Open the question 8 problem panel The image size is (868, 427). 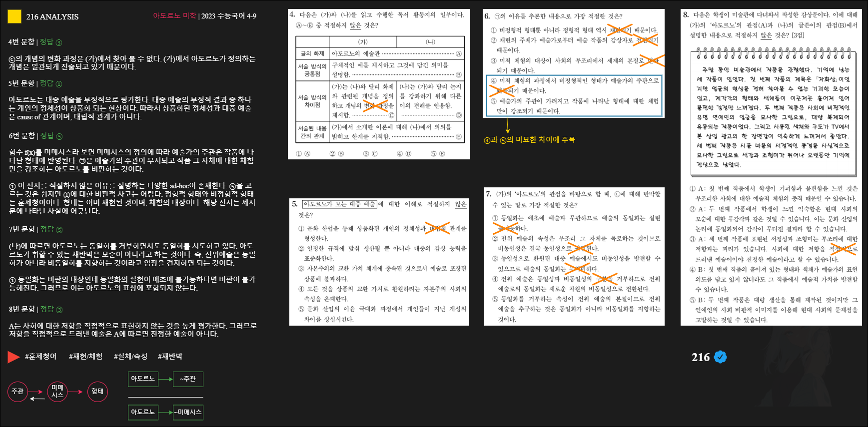click(x=771, y=167)
